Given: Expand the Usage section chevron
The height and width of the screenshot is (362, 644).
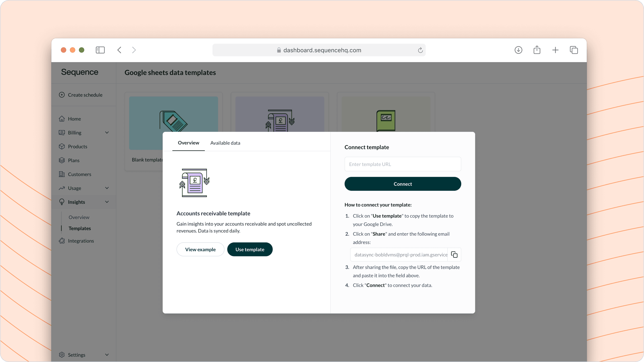Looking at the screenshot, I should tap(107, 188).
